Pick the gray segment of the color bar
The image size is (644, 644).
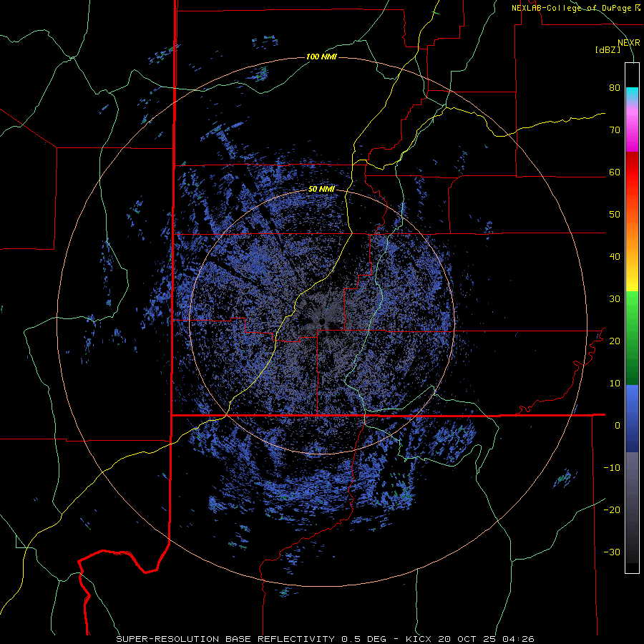point(632,507)
